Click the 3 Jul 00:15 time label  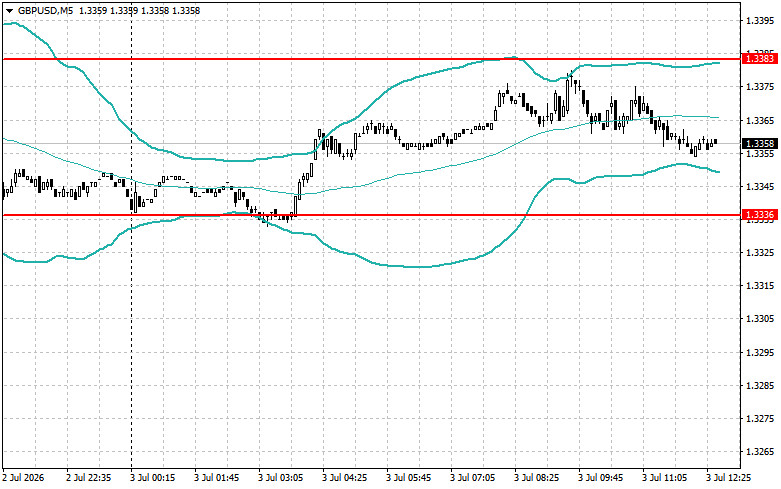152,478
